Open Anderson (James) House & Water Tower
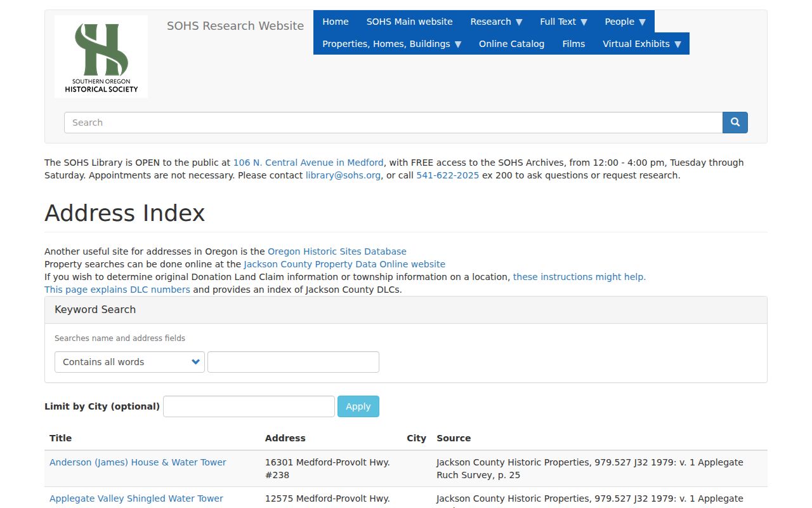 coord(138,462)
